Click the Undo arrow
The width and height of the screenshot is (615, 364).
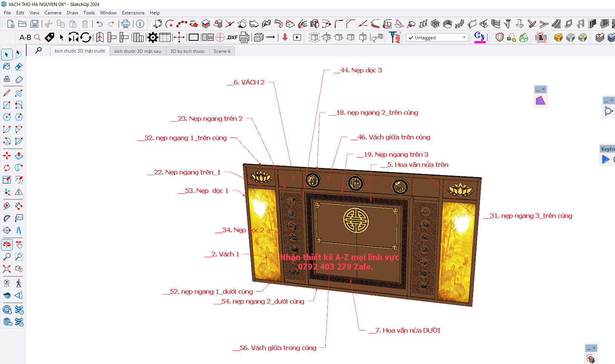(99, 24)
